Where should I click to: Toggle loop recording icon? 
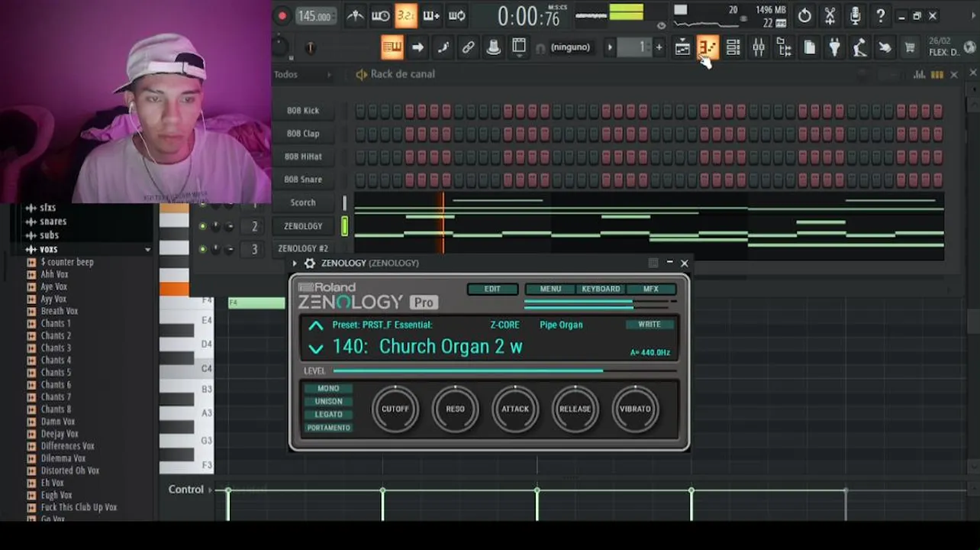tap(457, 15)
